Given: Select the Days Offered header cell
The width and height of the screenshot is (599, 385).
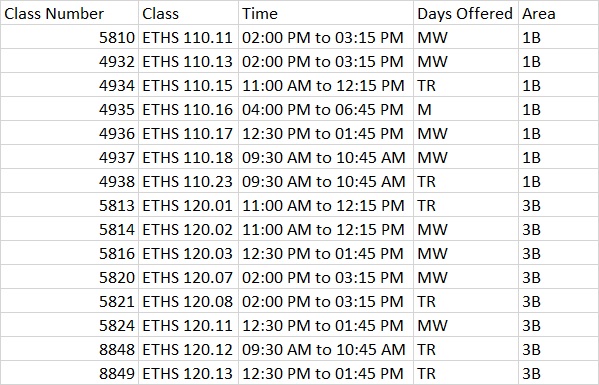Looking at the screenshot, I should [465, 13].
